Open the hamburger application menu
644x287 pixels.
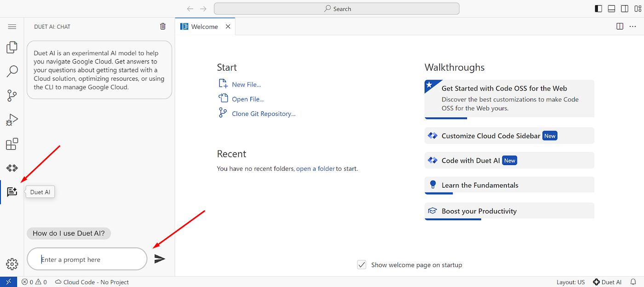[12, 27]
